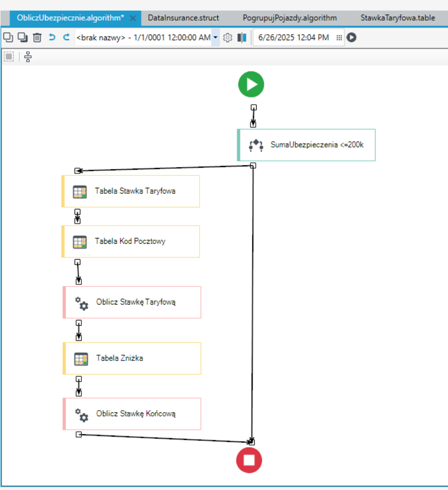Click the decision icon on SumaUbezpieczenia node
The image size is (448, 490).
click(256, 145)
